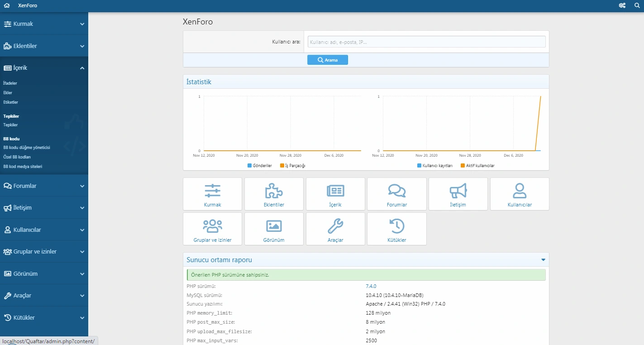Expand the İletişim sidebar chevron
The image size is (644, 345).
[x=82, y=208]
